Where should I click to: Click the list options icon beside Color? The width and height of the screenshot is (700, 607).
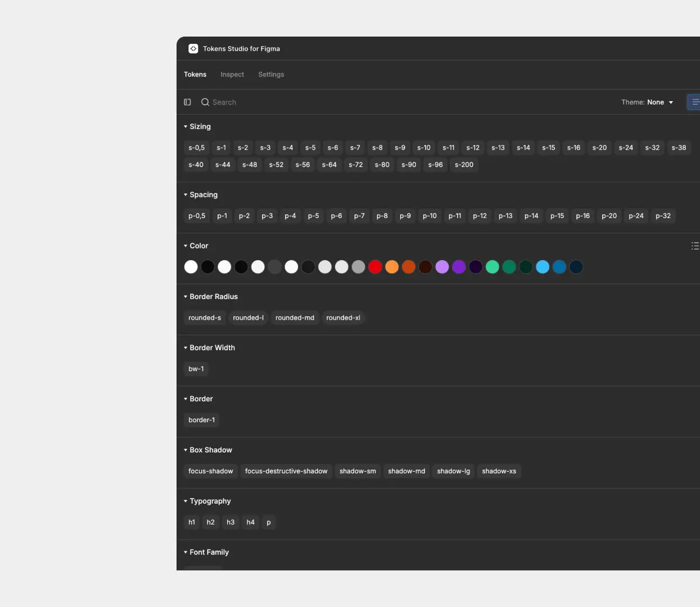pyautogui.click(x=695, y=246)
